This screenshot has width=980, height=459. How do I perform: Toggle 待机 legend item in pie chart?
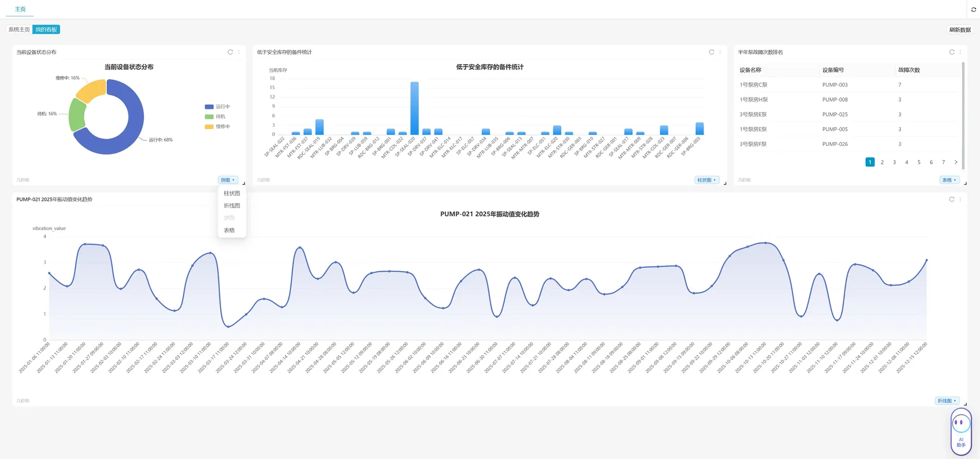click(215, 117)
